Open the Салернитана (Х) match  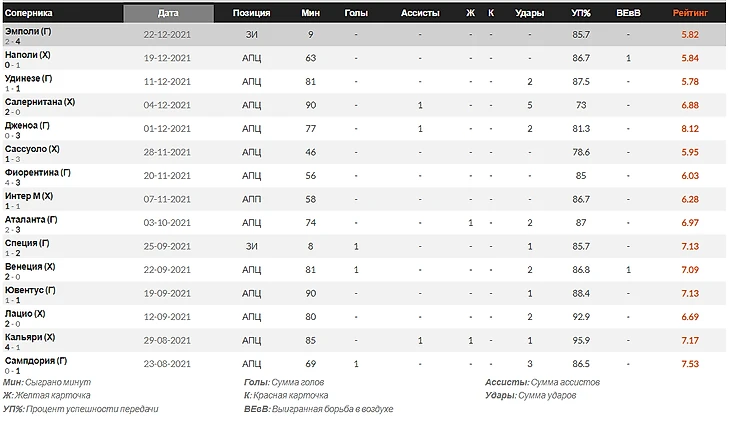pos(40,102)
